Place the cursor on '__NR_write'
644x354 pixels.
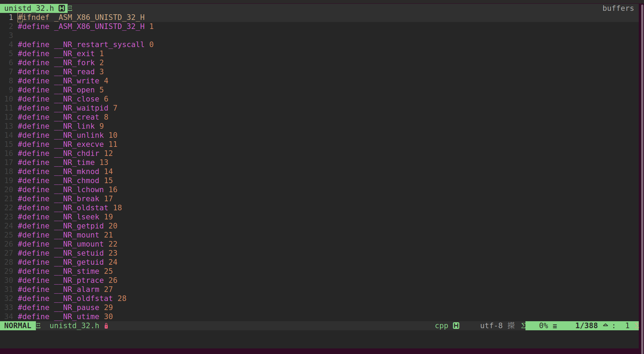click(x=77, y=81)
